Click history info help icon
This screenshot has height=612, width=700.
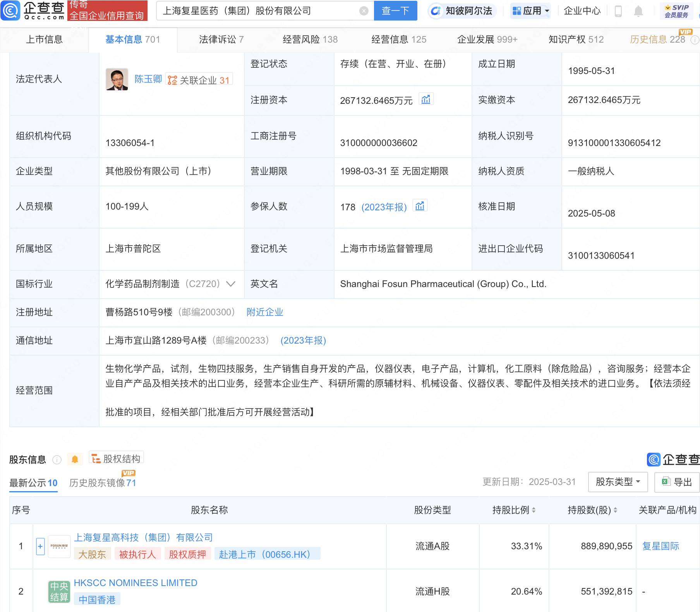click(695, 40)
